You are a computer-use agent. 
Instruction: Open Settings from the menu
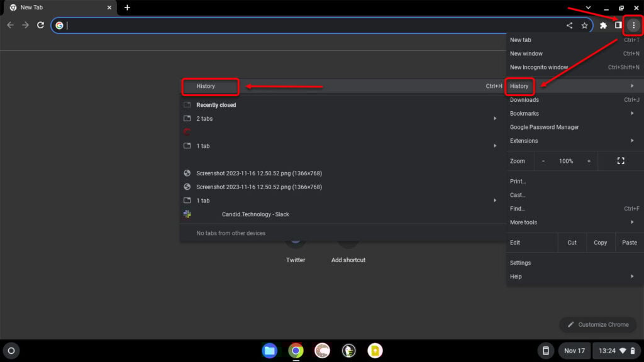coord(575,263)
